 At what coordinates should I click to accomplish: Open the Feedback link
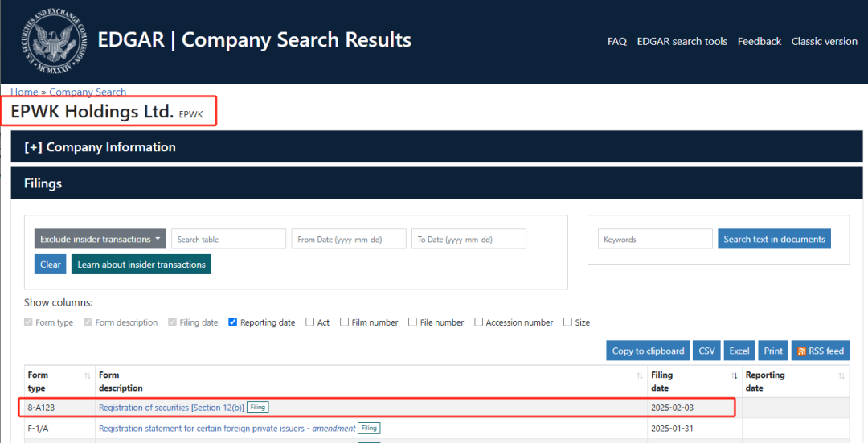[759, 42]
